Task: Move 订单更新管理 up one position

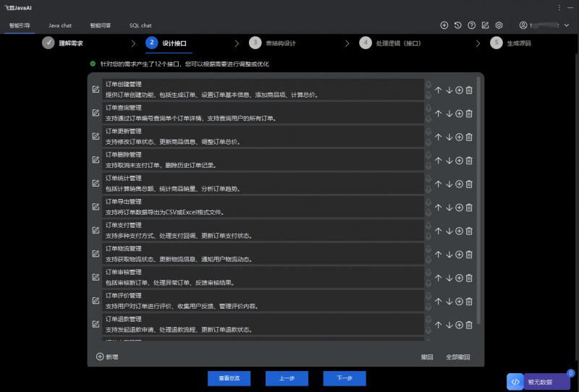Action: tap(438, 137)
